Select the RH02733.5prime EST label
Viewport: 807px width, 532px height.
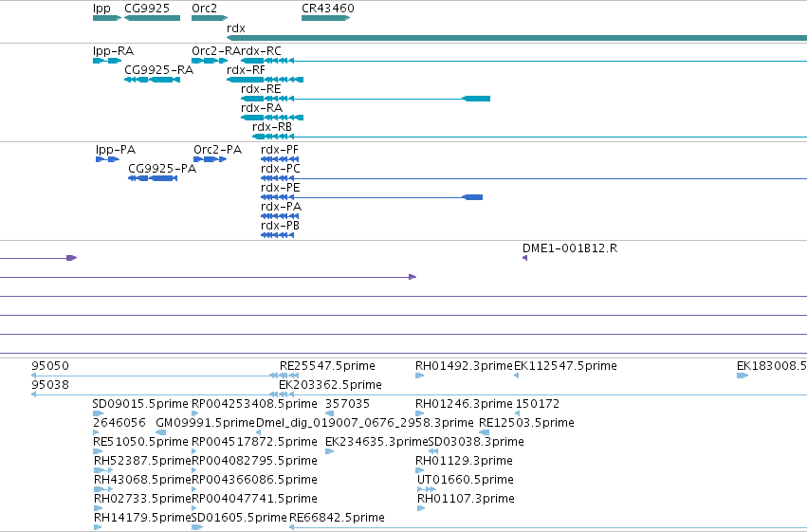(142, 500)
